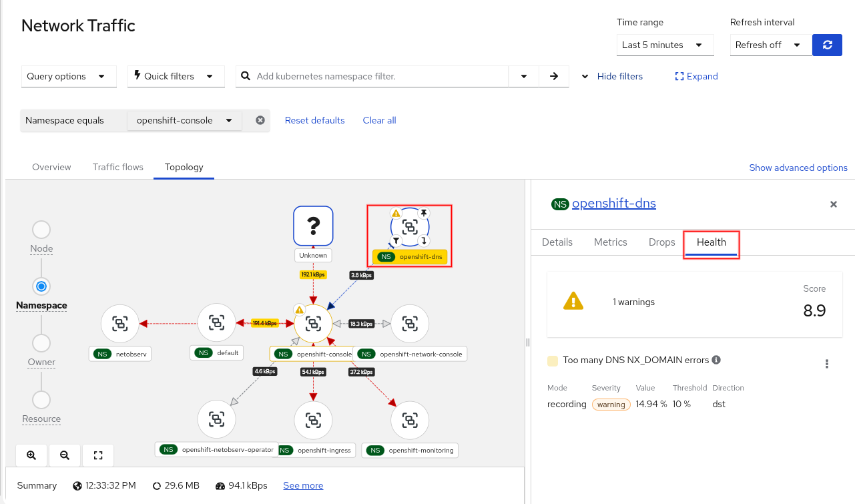Switch to the Traffic flows tab
This screenshot has width=855, height=504.
(118, 167)
